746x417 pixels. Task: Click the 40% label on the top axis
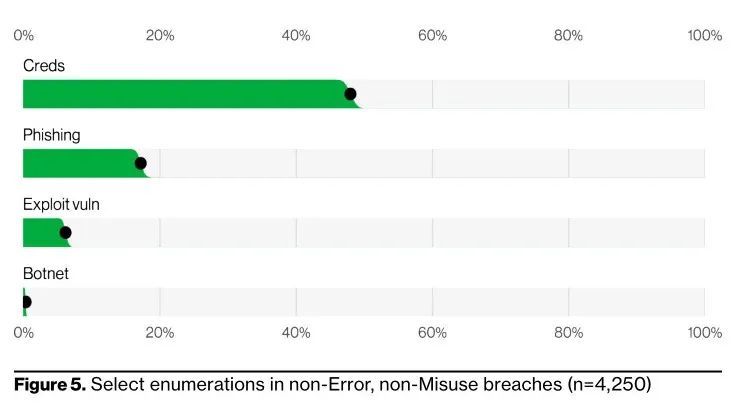click(296, 36)
